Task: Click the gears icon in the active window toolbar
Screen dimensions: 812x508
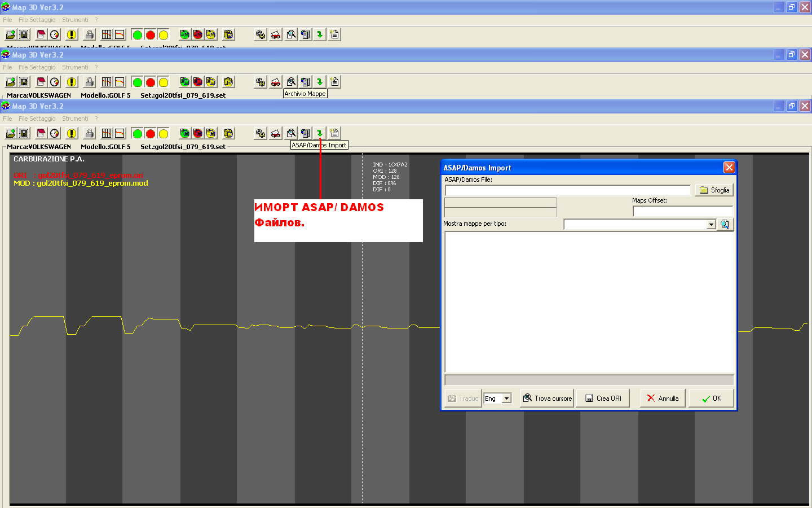Action: [x=261, y=133]
